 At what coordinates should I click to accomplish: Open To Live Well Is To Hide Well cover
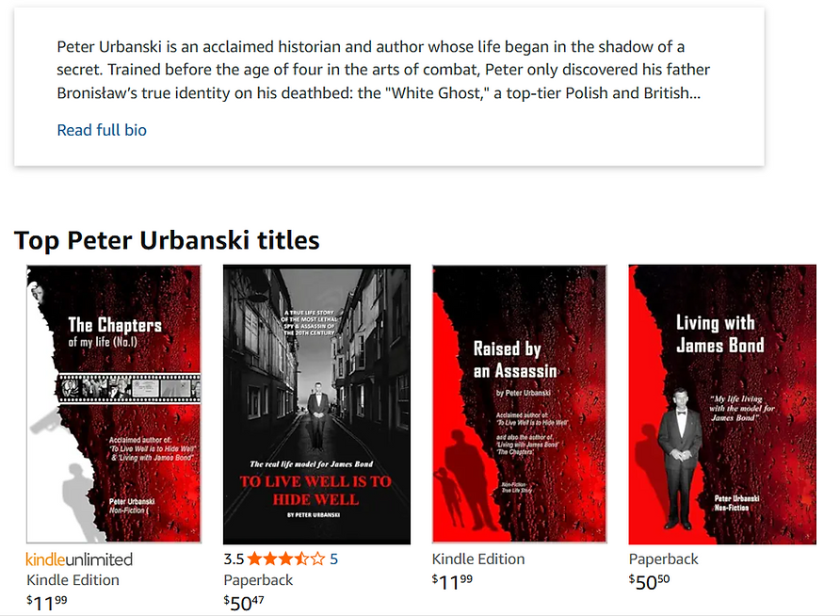[x=316, y=404]
